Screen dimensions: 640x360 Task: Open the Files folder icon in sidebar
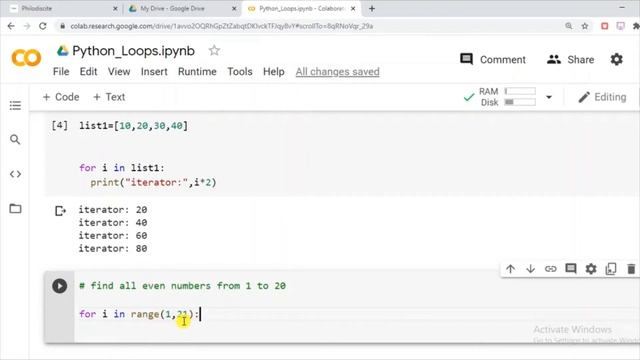(x=15, y=209)
